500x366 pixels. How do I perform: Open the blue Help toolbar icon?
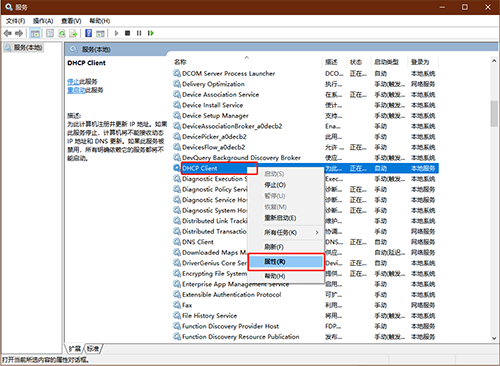88,33
